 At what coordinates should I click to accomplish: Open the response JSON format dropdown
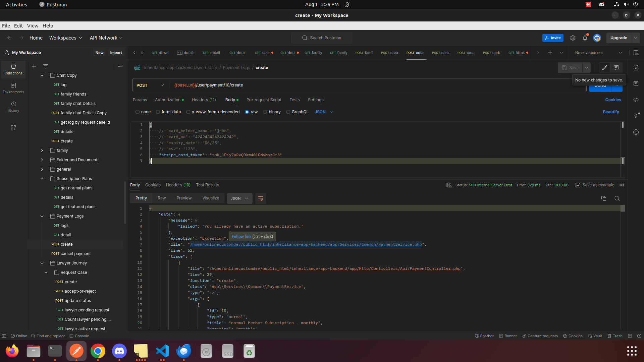pos(239,198)
